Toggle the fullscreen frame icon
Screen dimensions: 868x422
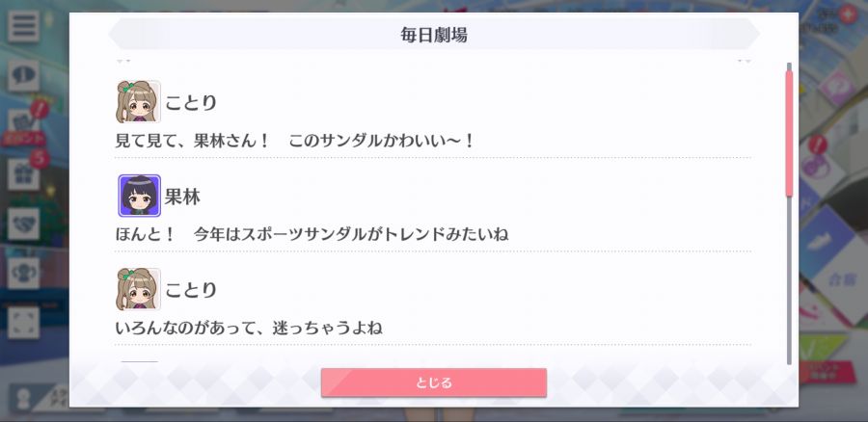click(23, 323)
